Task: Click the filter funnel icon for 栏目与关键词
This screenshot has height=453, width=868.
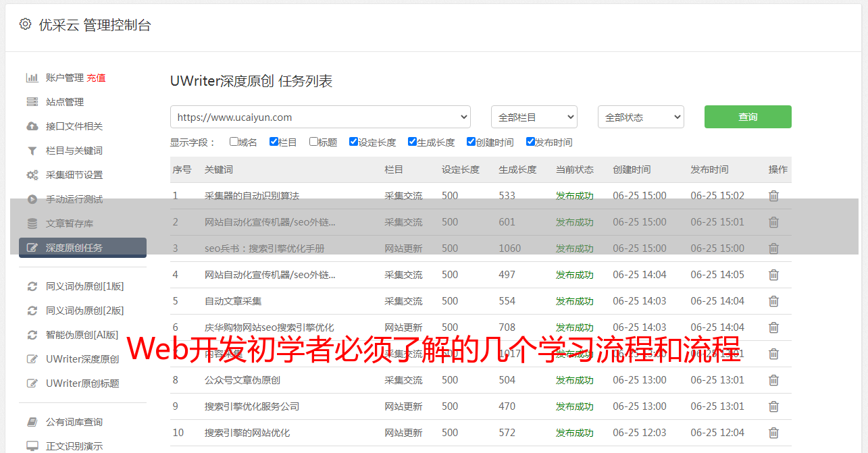Action: point(32,151)
